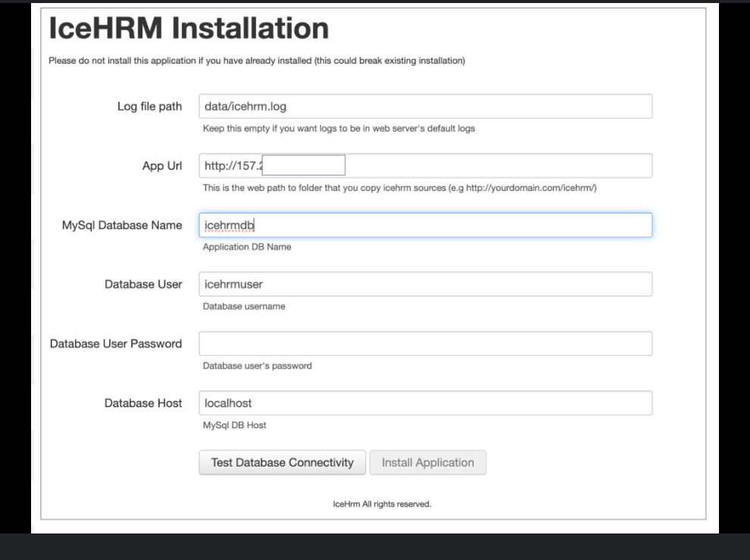This screenshot has height=560, width=750.
Task: Click the 'Database username' hint text
Action: point(244,306)
